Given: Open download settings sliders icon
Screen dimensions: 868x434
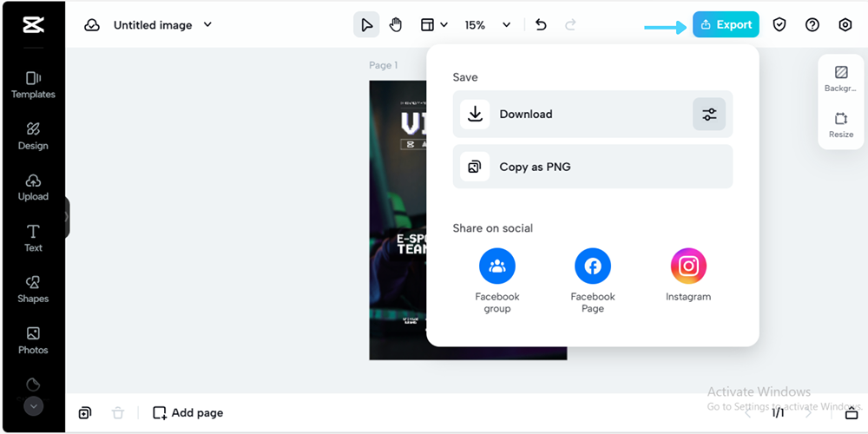Looking at the screenshot, I should tap(709, 114).
